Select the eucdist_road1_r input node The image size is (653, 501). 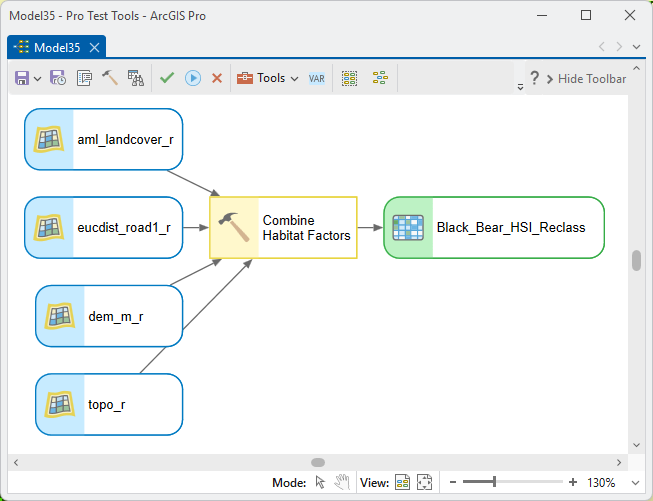(103, 227)
